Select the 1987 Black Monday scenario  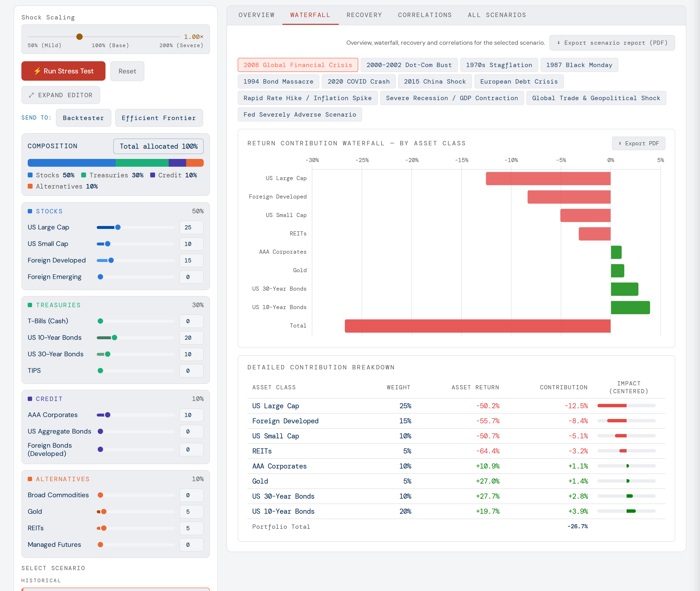click(x=579, y=65)
